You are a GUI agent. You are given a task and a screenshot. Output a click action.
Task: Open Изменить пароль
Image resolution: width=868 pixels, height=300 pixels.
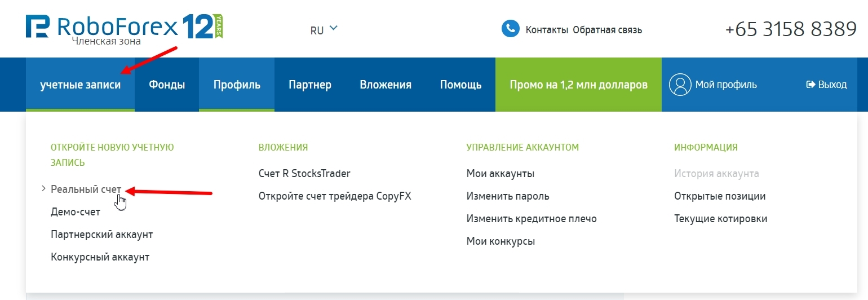(x=508, y=196)
